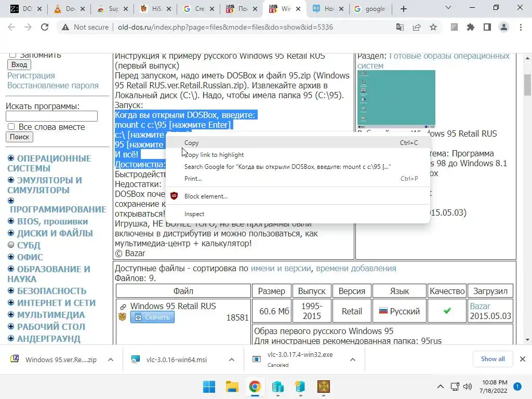Switch to the google tab

[369, 9]
